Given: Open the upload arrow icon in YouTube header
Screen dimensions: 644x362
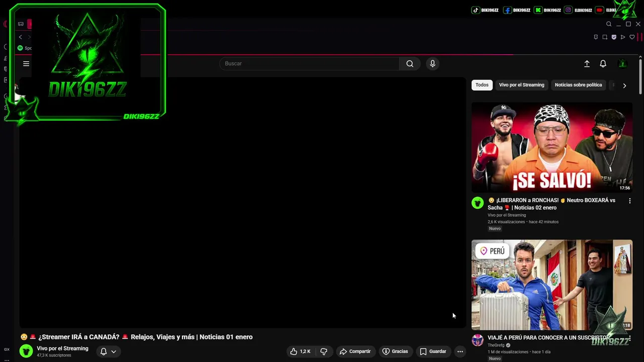Looking at the screenshot, I should [x=587, y=64].
